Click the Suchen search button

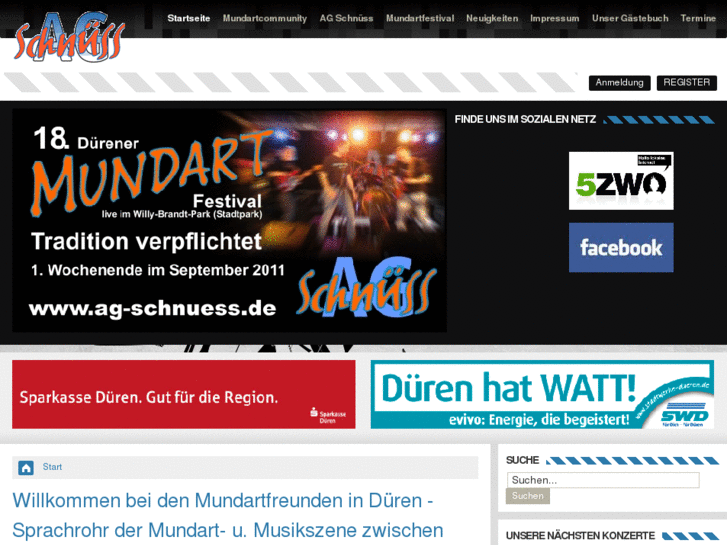pyautogui.click(x=528, y=496)
